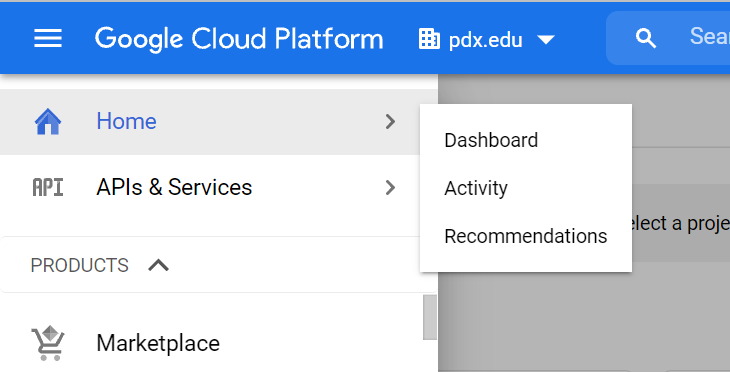Viewport: 730px width, 372px height.
Task: Open the hamburger navigation menu
Action: (x=48, y=38)
